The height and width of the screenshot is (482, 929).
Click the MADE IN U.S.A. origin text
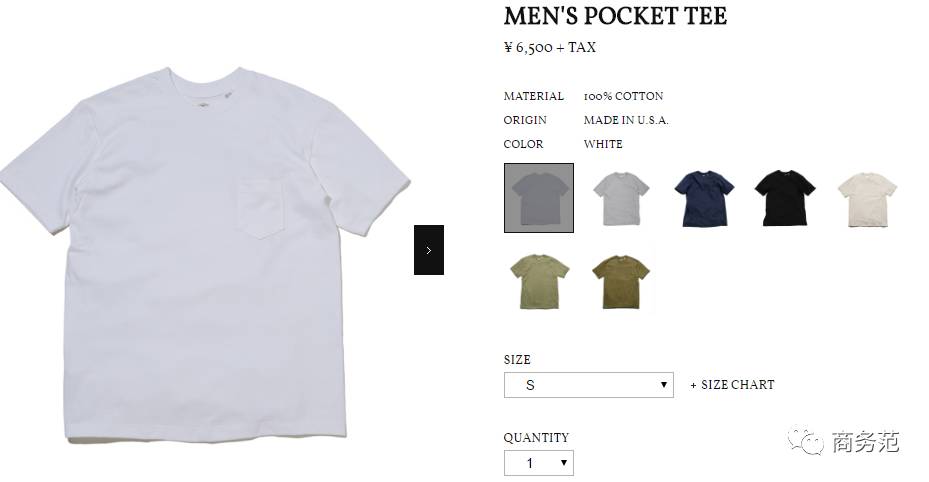tap(626, 120)
